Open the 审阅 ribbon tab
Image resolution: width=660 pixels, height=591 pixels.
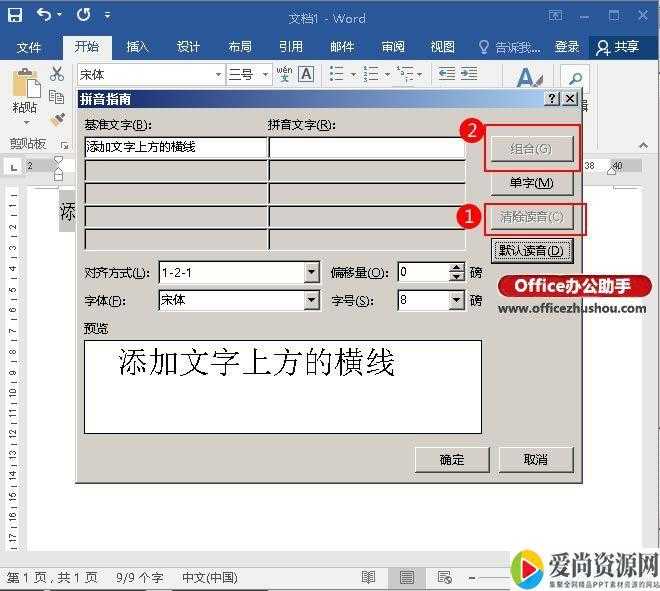coord(392,47)
